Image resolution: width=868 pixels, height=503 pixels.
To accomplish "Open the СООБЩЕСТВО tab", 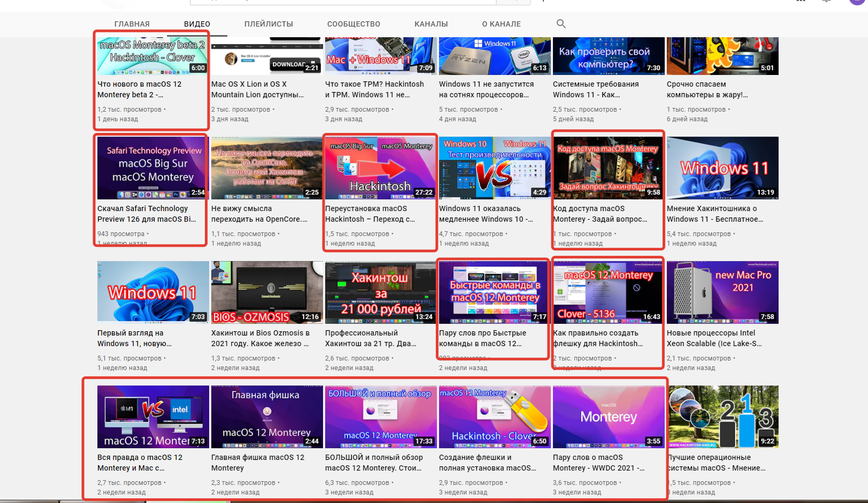I will pos(354,24).
